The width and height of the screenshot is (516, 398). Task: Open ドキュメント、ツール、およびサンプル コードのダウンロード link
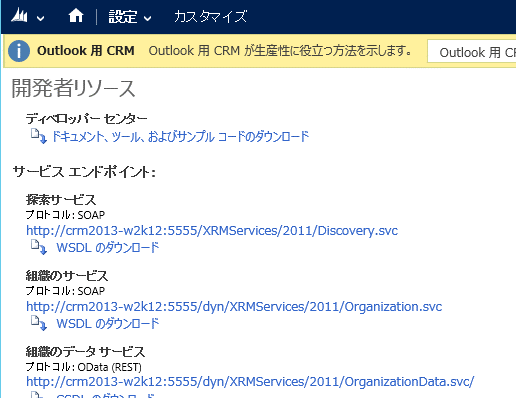[x=180, y=136]
